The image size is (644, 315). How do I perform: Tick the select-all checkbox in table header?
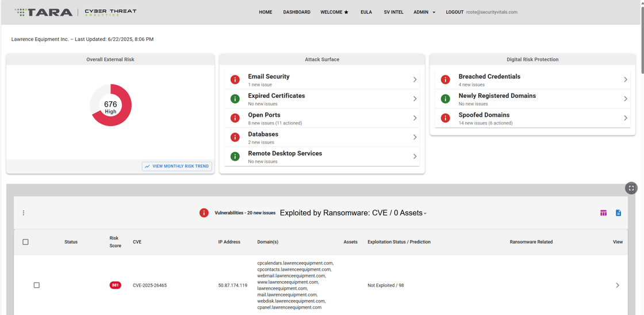click(25, 242)
